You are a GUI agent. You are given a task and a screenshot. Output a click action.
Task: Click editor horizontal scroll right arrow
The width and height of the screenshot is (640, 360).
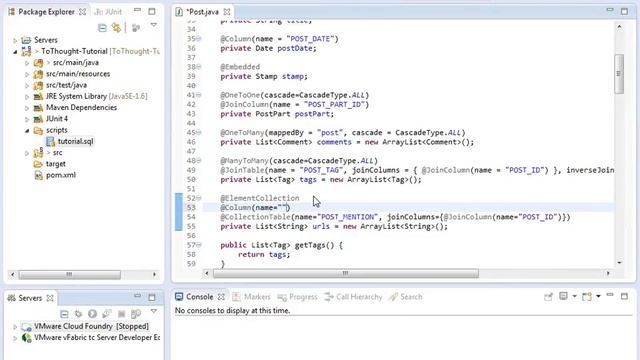[608, 273]
